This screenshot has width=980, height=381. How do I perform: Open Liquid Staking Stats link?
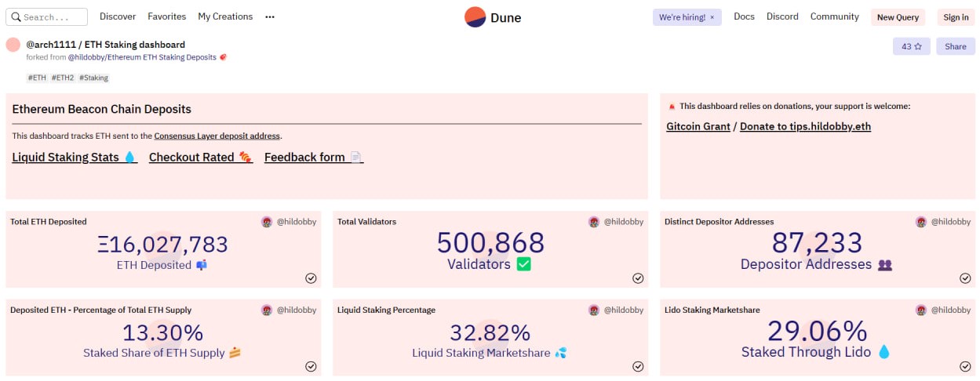75,158
